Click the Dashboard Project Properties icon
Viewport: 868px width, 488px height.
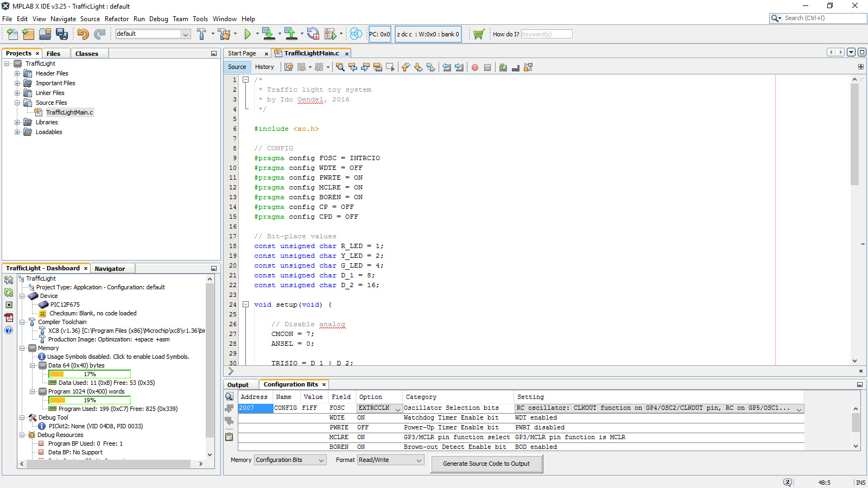tap(9, 280)
